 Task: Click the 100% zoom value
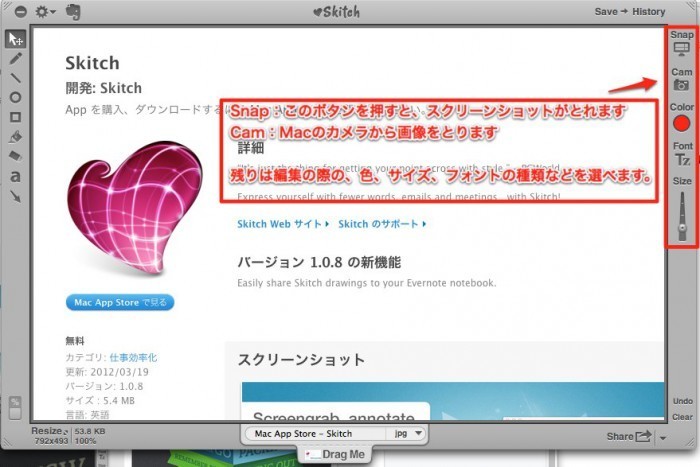click(85, 441)
